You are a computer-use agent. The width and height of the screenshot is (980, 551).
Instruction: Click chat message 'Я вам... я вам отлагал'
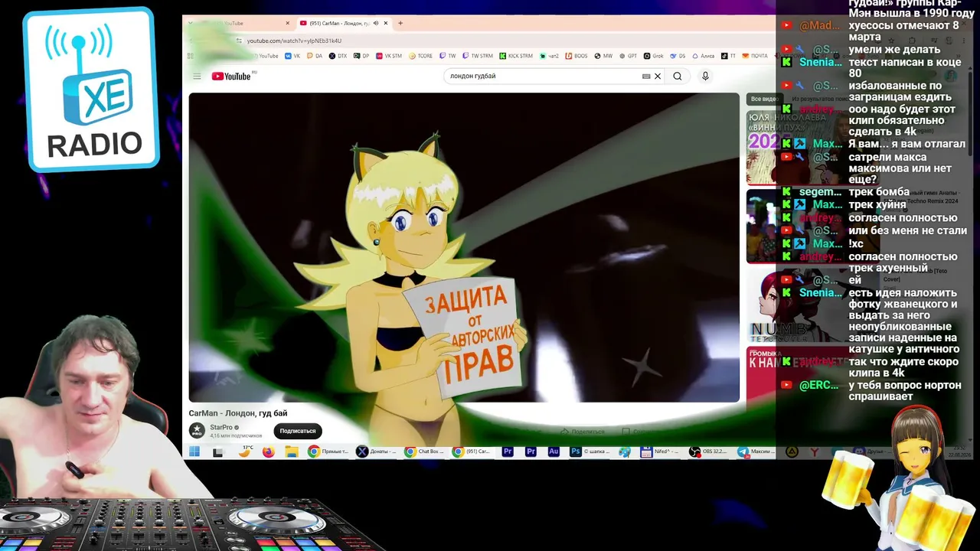point(906,144)
